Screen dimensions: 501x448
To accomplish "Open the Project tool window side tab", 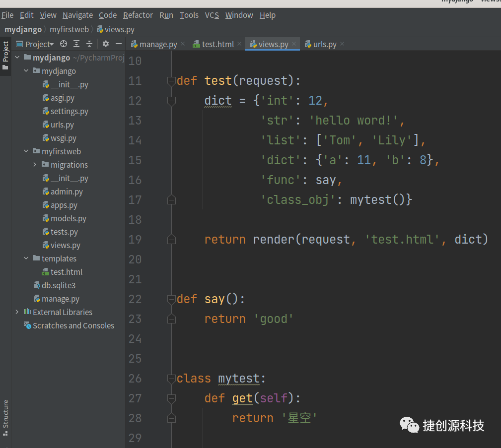I will (x=5, y=56).
